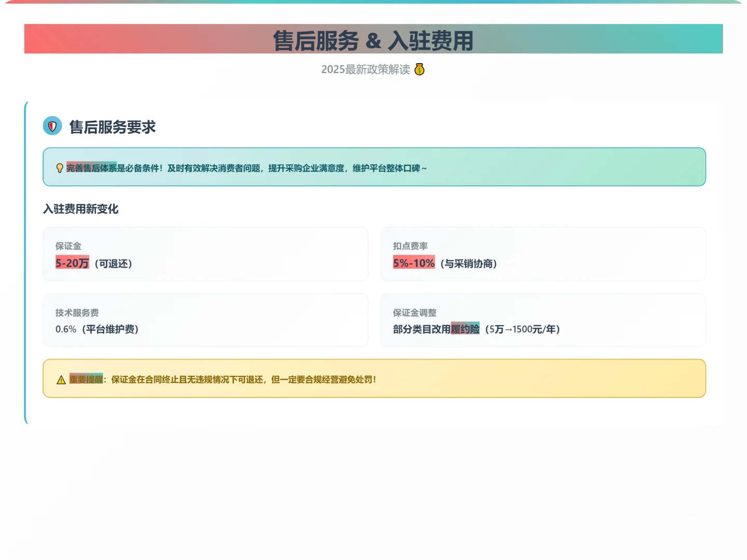
Task: Click the highlighted 5-20万 value
Action: 72,263
